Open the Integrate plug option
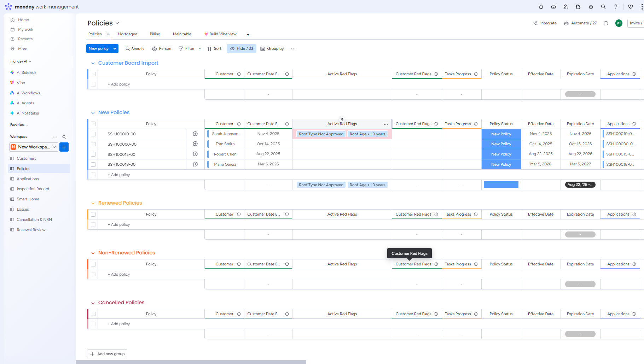Image resolution: width=644 pixels, height=364 pixels. (545, 23)
